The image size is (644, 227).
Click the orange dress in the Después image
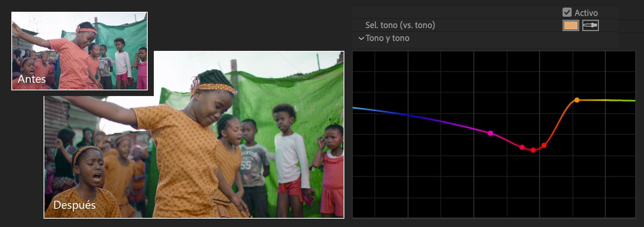pos(182,159)
